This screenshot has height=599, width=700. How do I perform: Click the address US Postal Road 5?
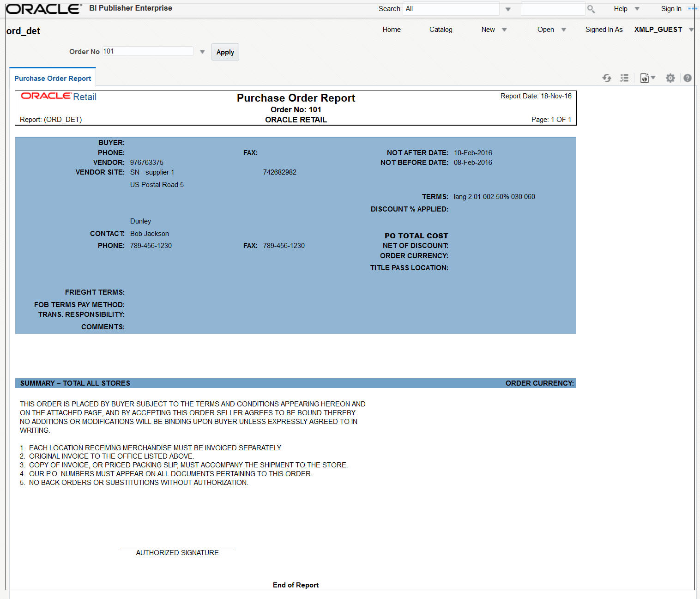[x=157, y=185]
